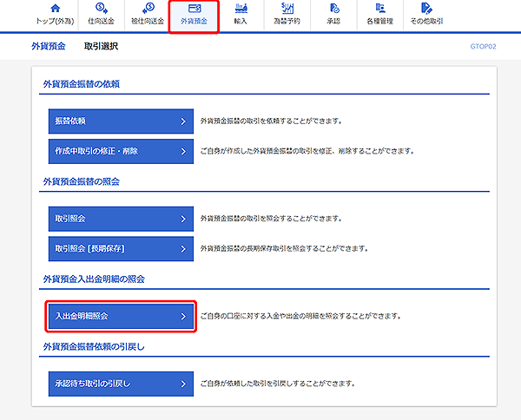Screen dimensions: 521x420
Task: Click the description next to 入出金明細照会
Action: point(300,316)
